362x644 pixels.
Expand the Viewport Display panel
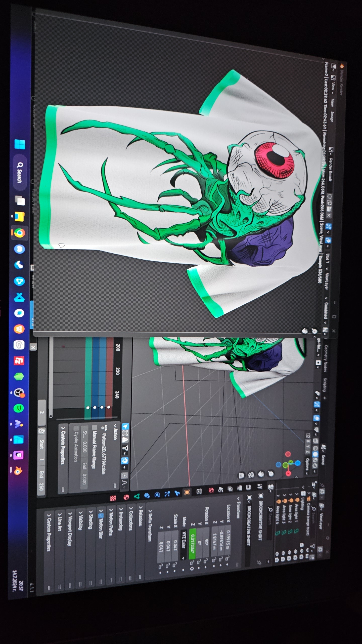click(x=70, y=528)
